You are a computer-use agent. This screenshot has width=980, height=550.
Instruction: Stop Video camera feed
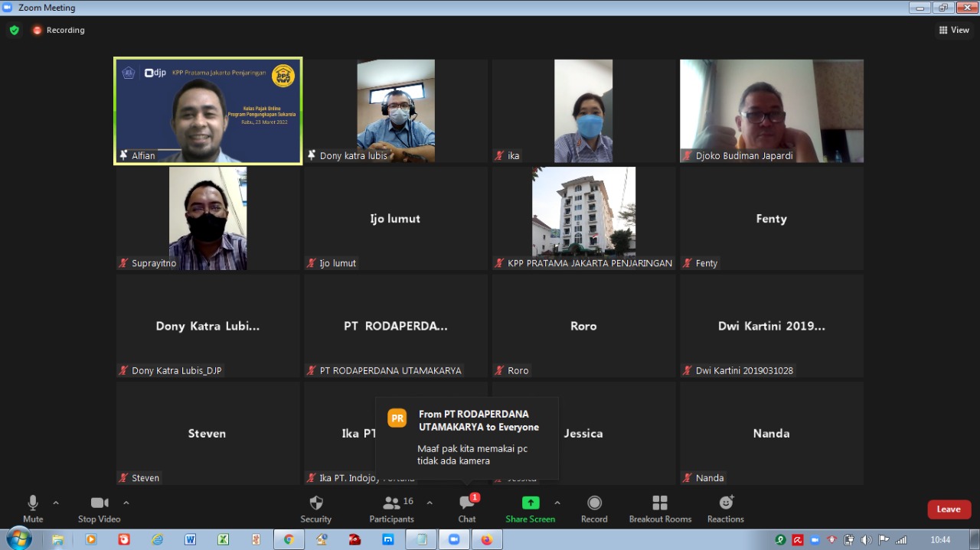[99, 507]
